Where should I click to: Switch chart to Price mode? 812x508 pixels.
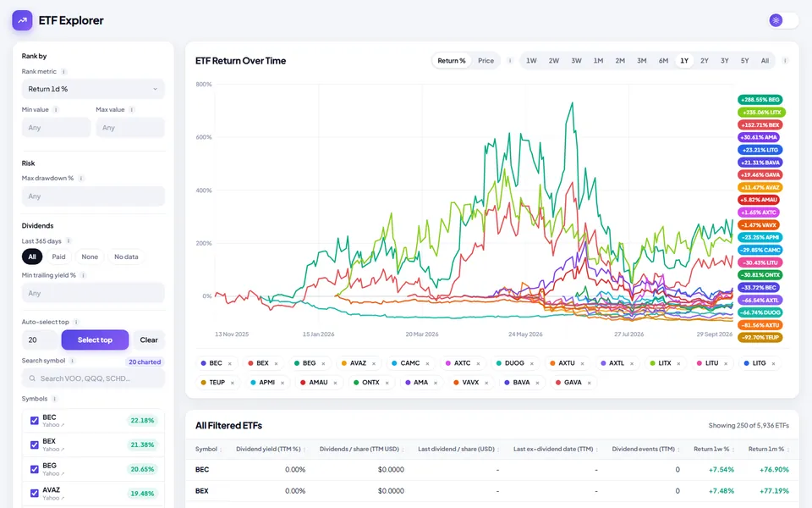coord(486,61)
